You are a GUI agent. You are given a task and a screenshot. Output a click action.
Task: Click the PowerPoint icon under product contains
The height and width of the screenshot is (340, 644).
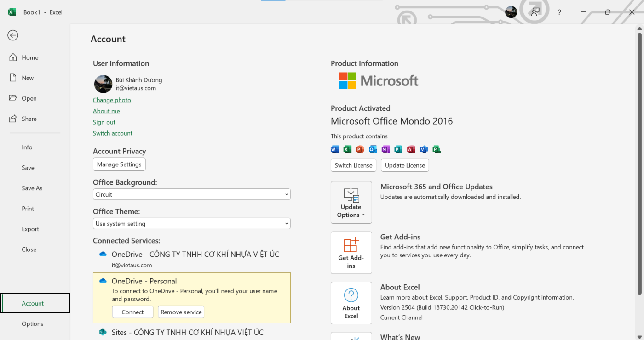[x=360, y=149]
